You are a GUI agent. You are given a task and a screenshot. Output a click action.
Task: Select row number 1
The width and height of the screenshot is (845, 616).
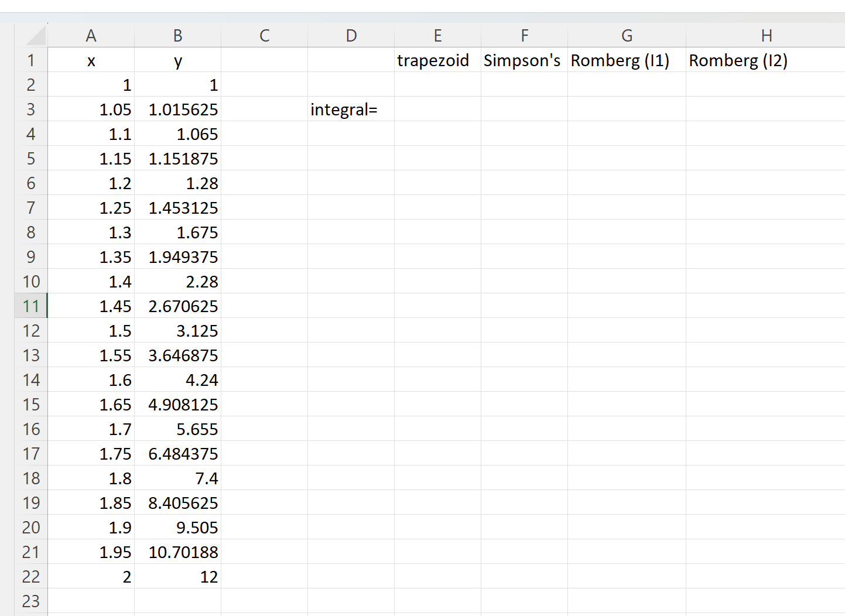30,60
